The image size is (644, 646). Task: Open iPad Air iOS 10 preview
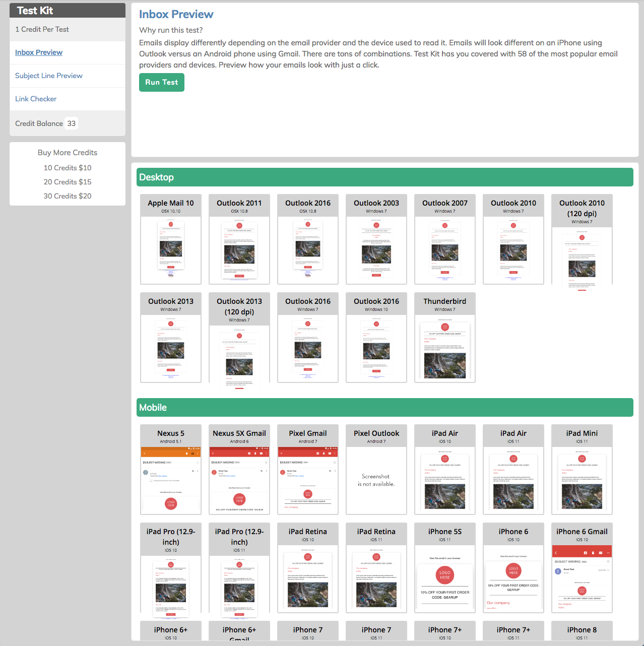click(x=445, y=470)
